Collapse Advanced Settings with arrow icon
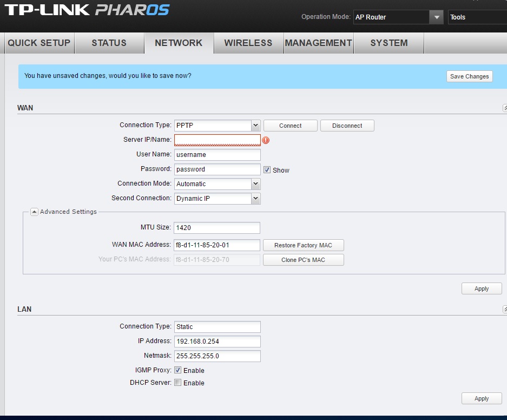This screenshot has width=507, height=420. point(34,212)
